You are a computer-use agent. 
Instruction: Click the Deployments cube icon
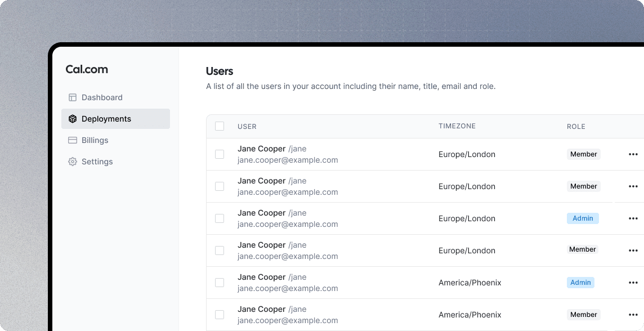[x=73, y=119]
